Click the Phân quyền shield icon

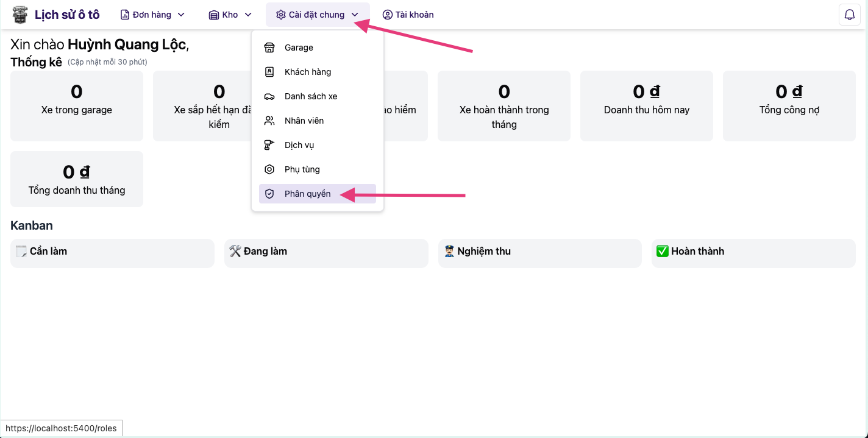[269, 194]
